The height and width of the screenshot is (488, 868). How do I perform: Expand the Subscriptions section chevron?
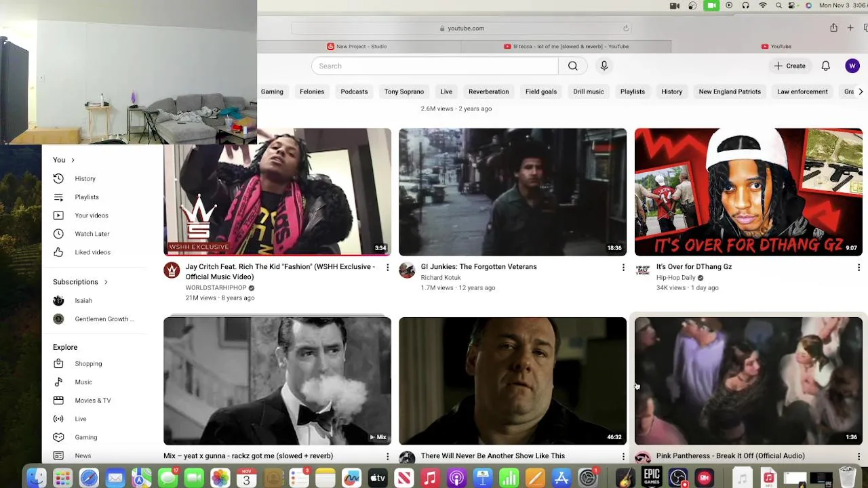(106, 282)
